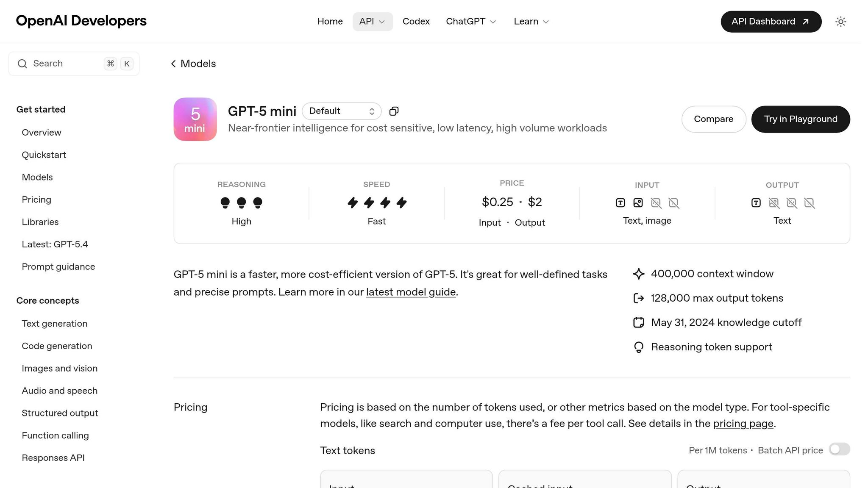Click the text output modality icon
The image size is (868, 488).
[x=756, y=203]
